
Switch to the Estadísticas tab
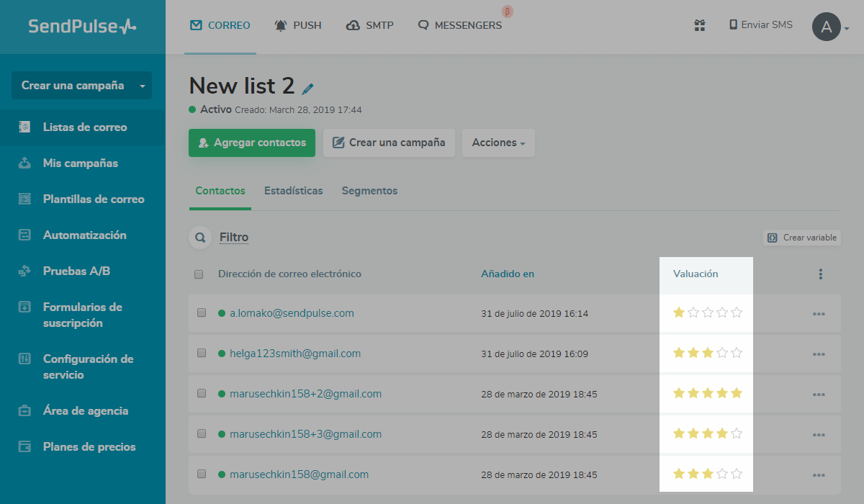tap(293, 191)
